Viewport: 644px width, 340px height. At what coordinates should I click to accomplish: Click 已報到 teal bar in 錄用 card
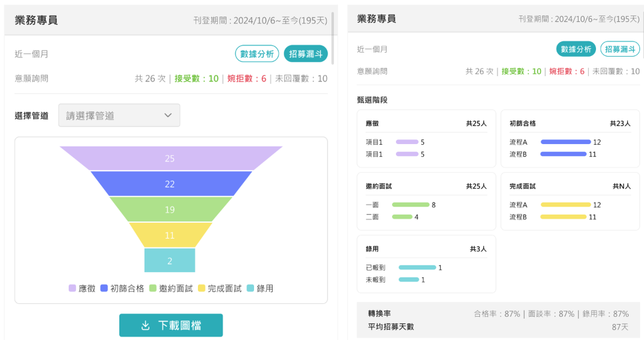[x=417, y=267]
